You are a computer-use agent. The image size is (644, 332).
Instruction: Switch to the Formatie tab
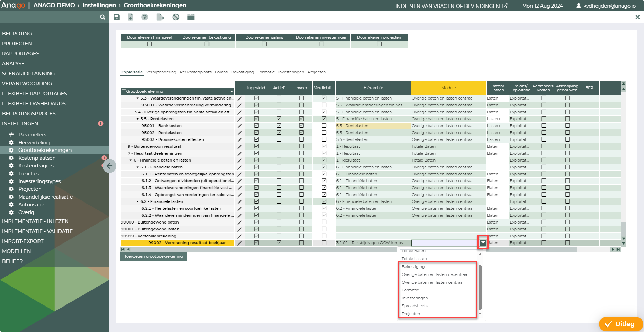click(266, 72)
